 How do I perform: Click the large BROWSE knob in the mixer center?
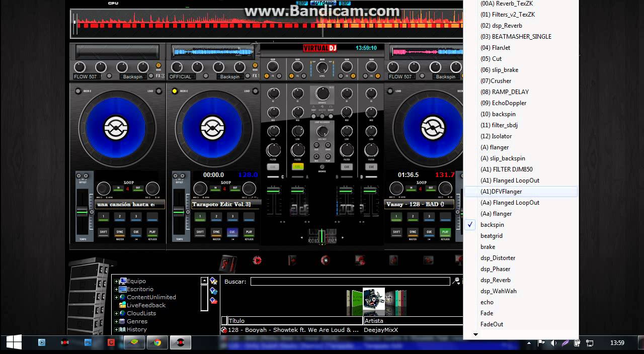click(323, 93)
